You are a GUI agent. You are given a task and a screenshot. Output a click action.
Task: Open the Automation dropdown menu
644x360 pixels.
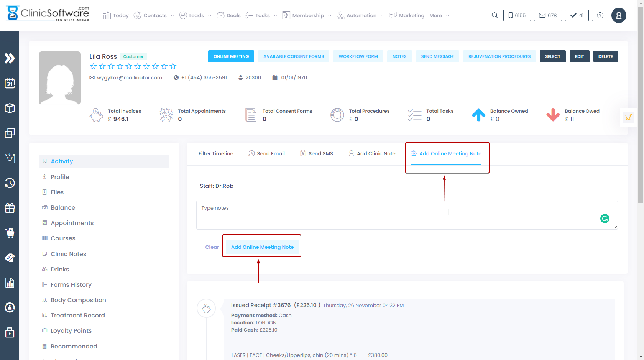[x=360, y=15]
